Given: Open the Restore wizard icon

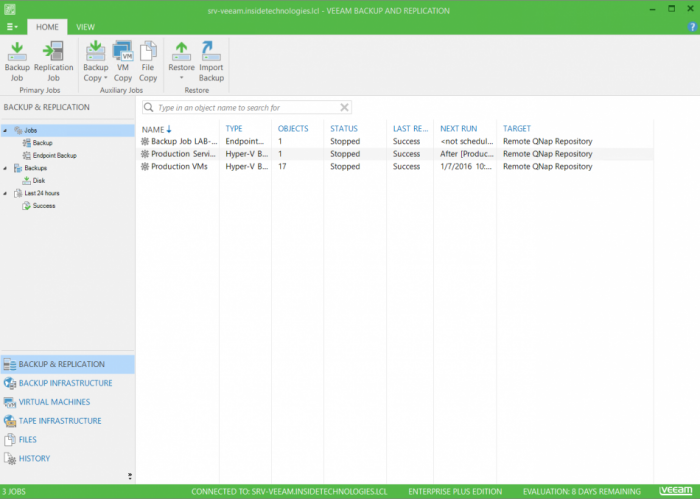Looking at the screenshot, I should (x=181, y=51).
